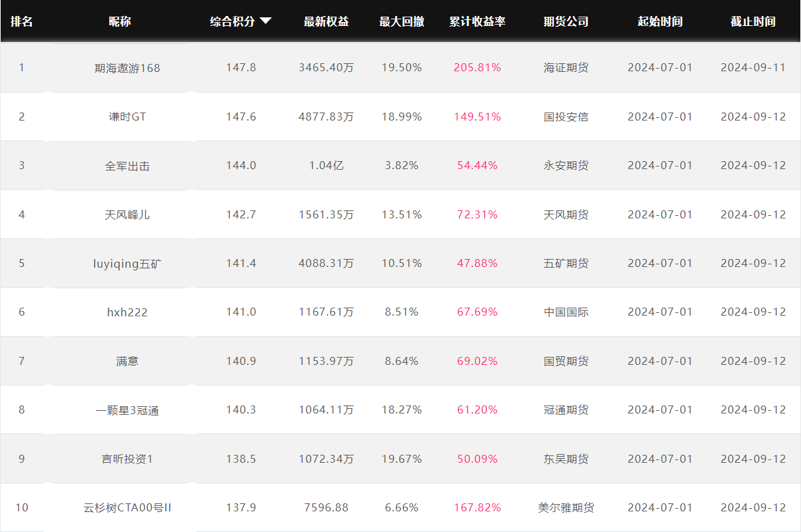This screenshot has height=532, width=801.
Task: Select return value 69.02%
Action: 477,361
